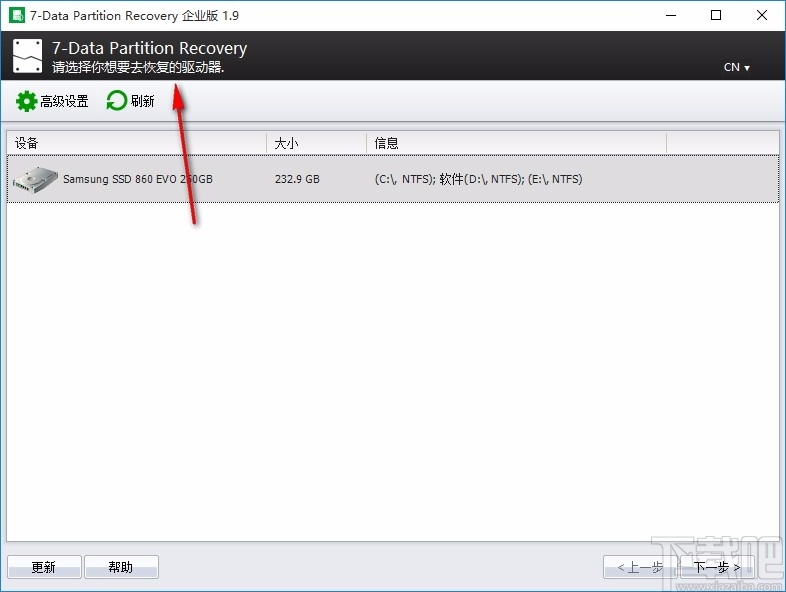This screenshot has height=592, width=786.
Task: Click the partition recovery logo in the header
Action: pyautogui.click(x=27, y=56)
